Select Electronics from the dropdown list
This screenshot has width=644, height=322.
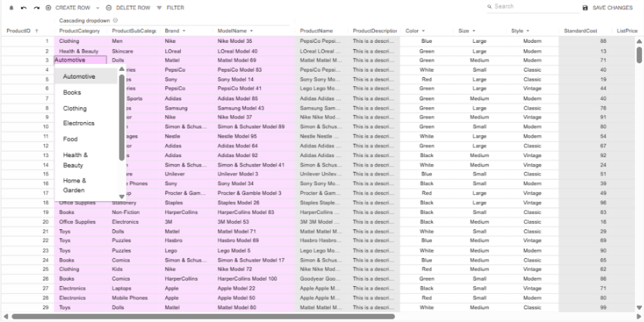click(86, 123)
